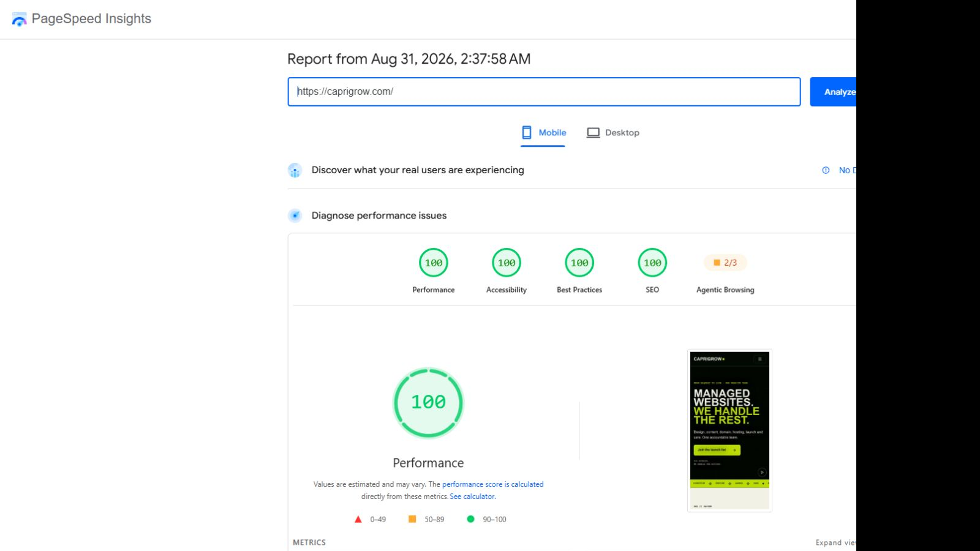Viewport: 980px width, 551px height.
Task: Switch to the Mobile tab
Action: (543, 133)
